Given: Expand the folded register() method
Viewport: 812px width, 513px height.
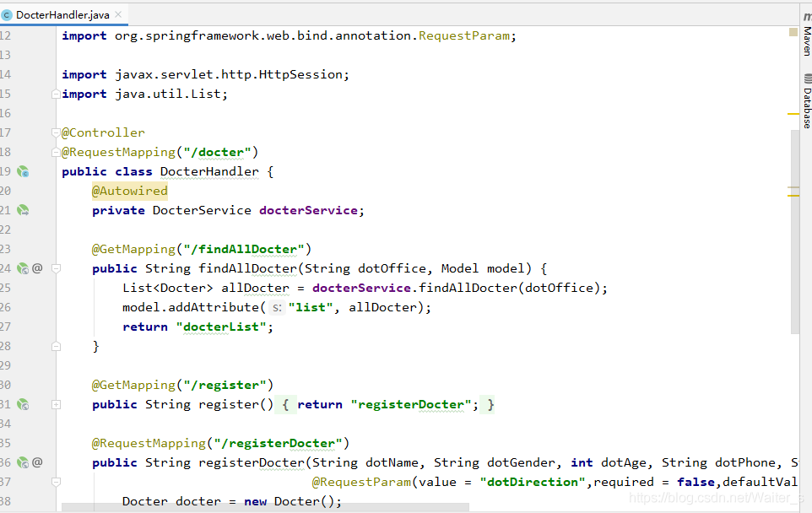Looking at the screenshot, I should (56, 405).
